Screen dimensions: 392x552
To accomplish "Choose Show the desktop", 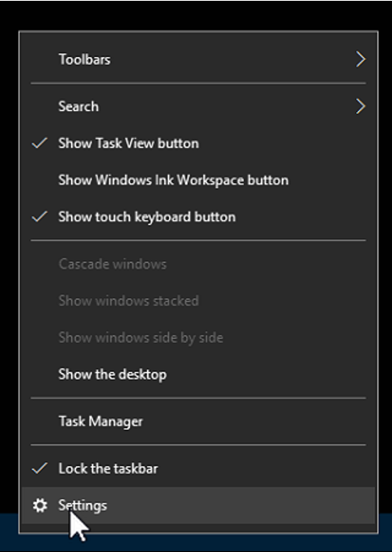I will (198, 374).
